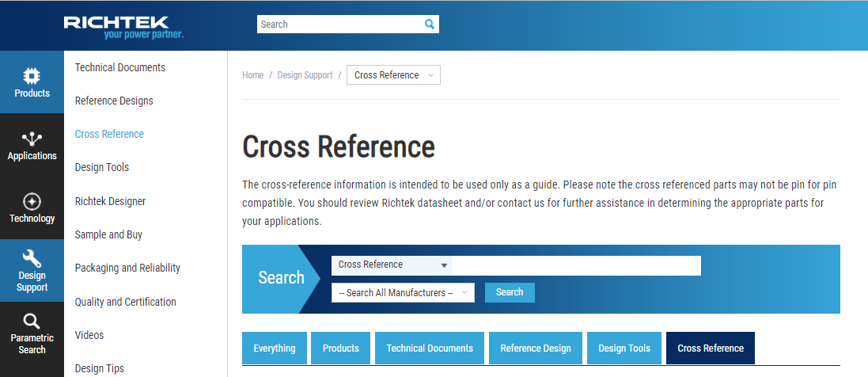Switch to the Design Tools tab
The width and height of the screenshot is (868, 377).
point(624,348)
